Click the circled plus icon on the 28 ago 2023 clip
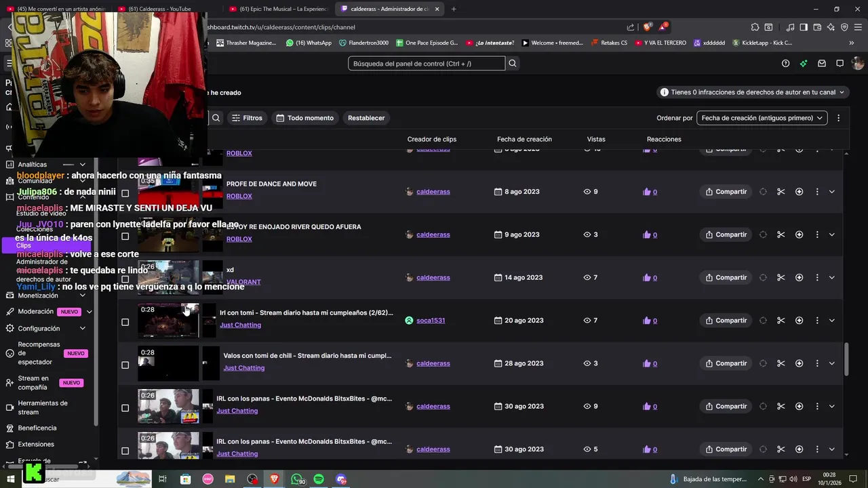868x488 pixels. (799, 363)
